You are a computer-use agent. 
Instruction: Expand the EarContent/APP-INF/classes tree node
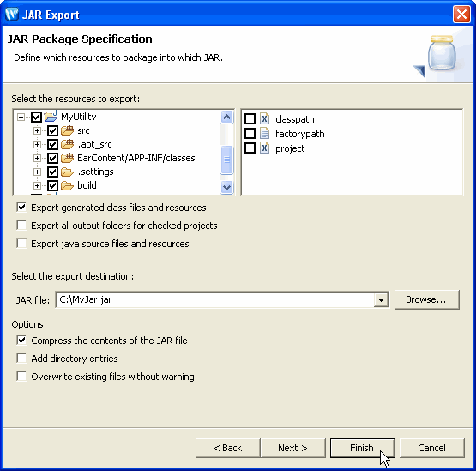pos(37,158)
